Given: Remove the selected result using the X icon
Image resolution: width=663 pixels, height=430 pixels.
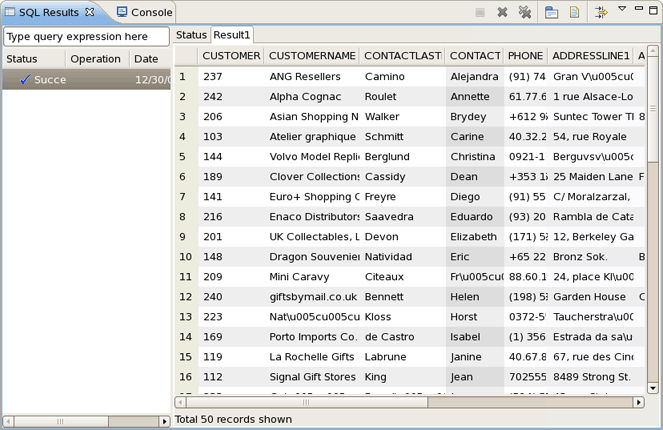Looking at the screenshot, I should [x=503, y=13].
